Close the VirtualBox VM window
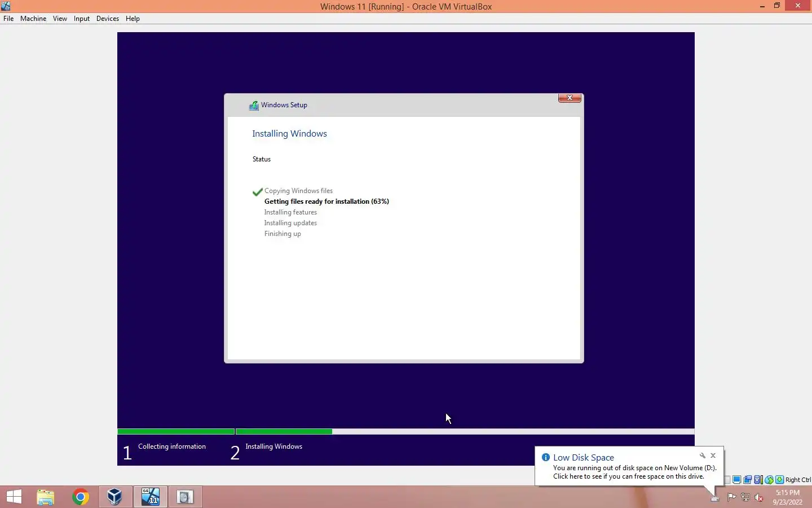The height and width of the screenshot is (508, 812). [x=797, y=6]
